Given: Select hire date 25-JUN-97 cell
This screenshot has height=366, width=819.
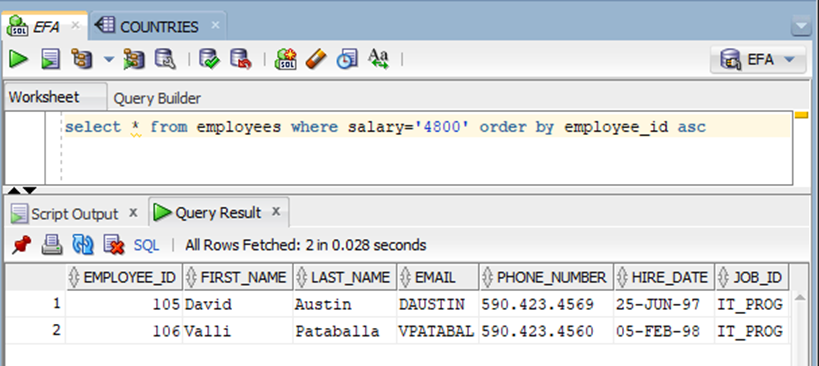Looking at the screenshot, I should [664, 304].
